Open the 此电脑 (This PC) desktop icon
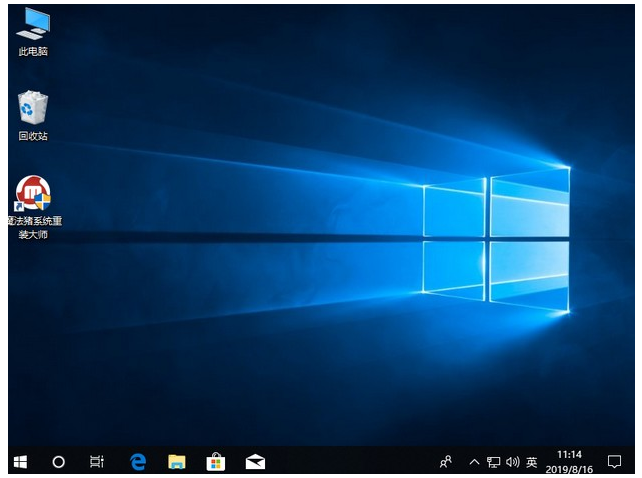The image size is (642, 478). click(33, 23)
